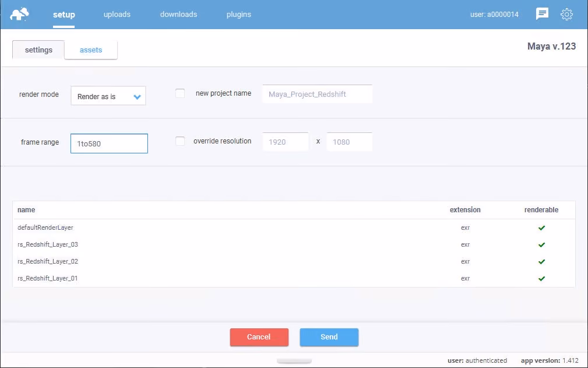Click exr extension of defaultRenderLayer
Viewport: 588px width, 368px height.
click(x=466, y=227)
